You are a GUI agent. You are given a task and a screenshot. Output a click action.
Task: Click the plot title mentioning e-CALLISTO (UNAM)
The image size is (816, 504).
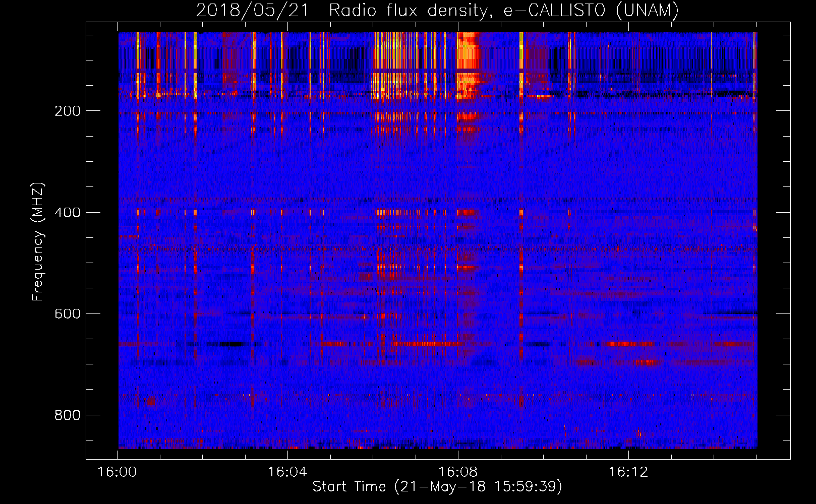click(x=437, y=10)
